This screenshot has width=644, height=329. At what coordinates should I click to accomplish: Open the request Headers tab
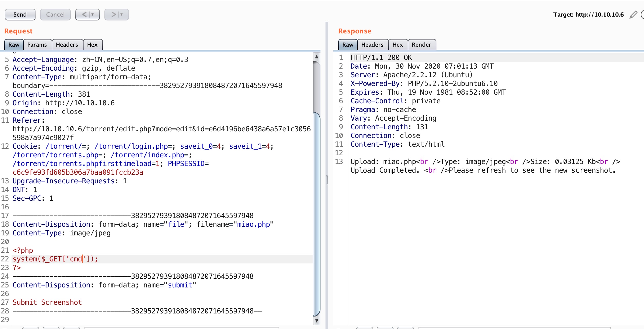[x=67, y=45]
